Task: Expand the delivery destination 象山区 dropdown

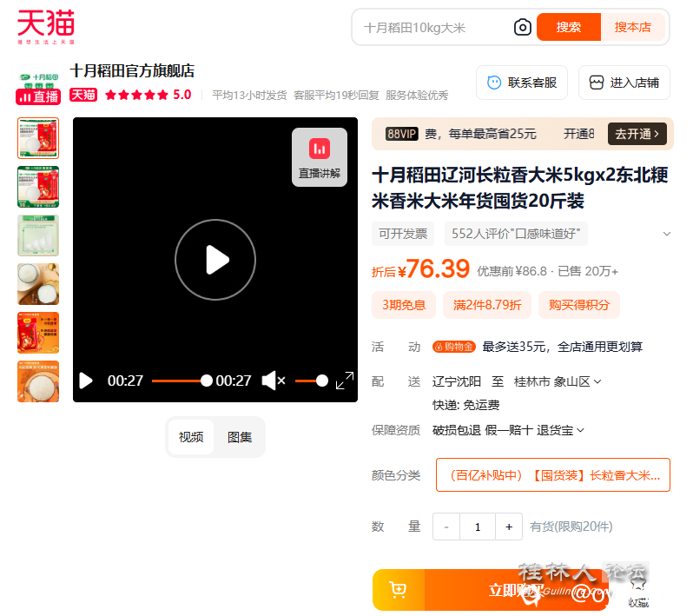Action: coord(597,381)
